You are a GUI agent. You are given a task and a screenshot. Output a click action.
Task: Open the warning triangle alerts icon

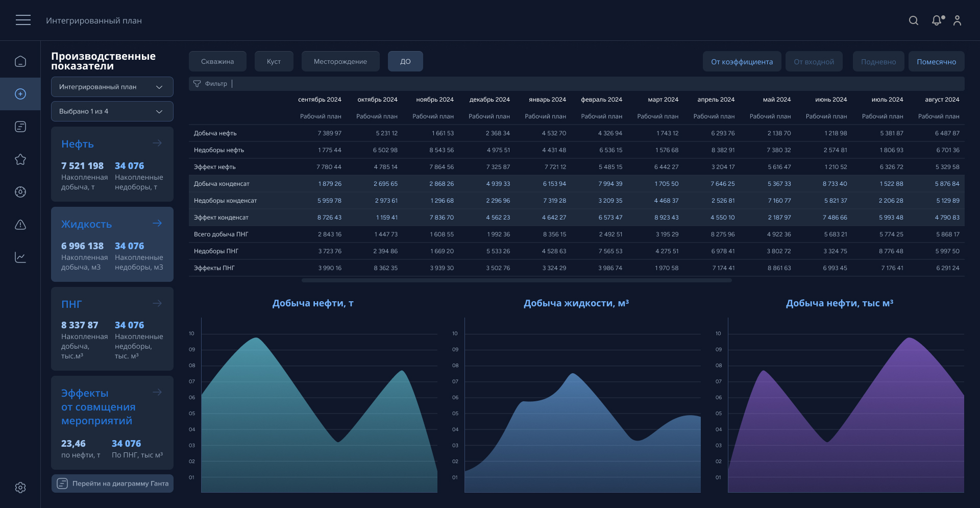(20, 225)
